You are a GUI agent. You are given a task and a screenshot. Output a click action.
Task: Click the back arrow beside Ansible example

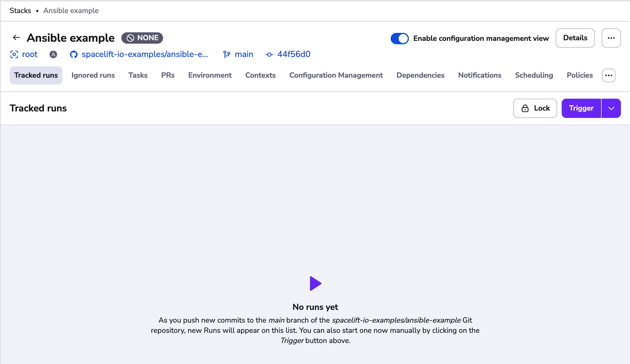16,38
